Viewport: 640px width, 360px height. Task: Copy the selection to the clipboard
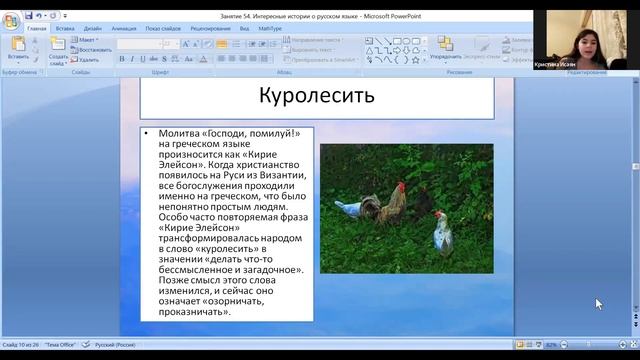point(35,50)
